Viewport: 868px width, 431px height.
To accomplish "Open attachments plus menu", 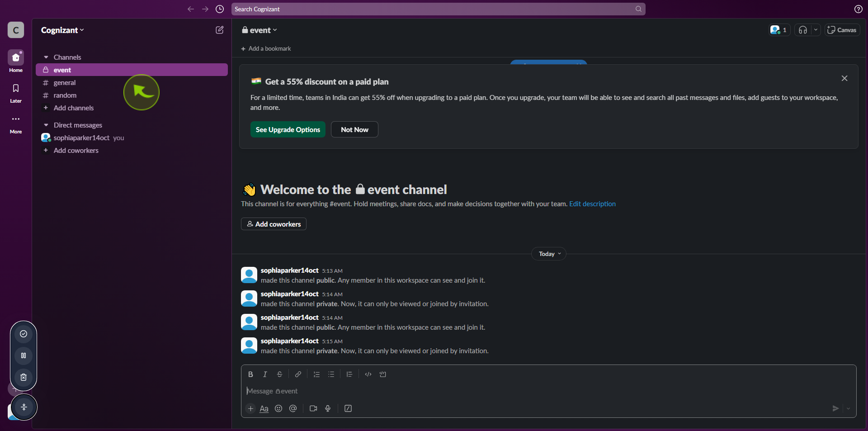I will coord(250,409).
